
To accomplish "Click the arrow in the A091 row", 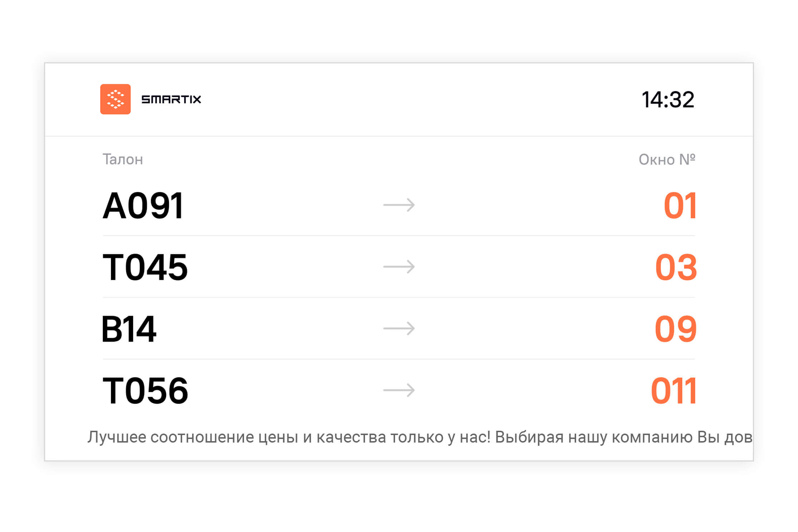I will tap(399, 205).
